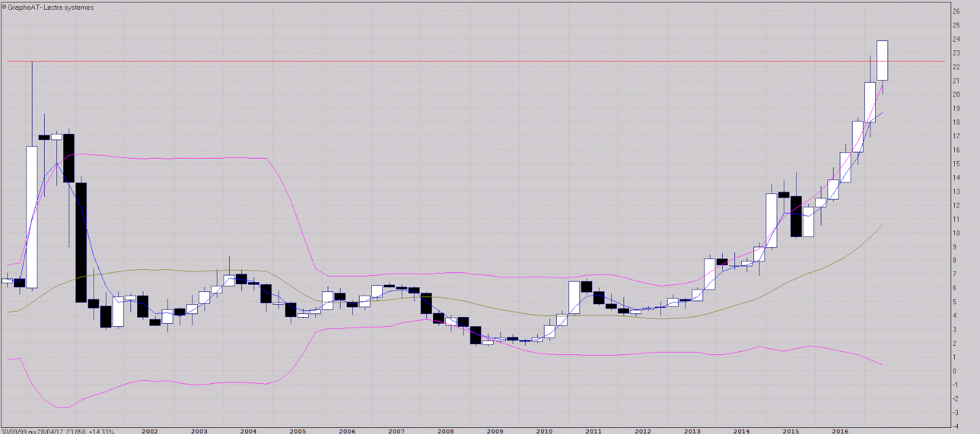The height and width of the screenshot is (434, 980).
Task: Click price scale label 25
Action: [956, 26]
